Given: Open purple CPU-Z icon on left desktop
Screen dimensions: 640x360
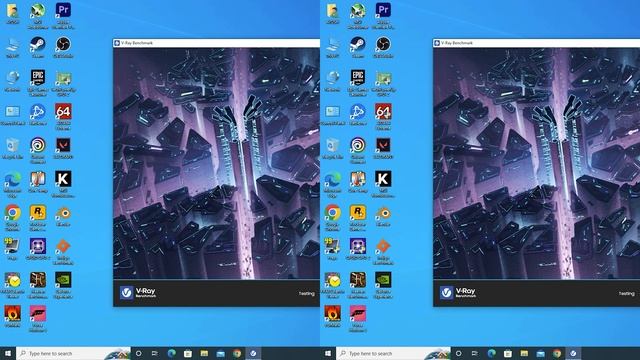Looking at the screenshot, I should click(38, 246).
